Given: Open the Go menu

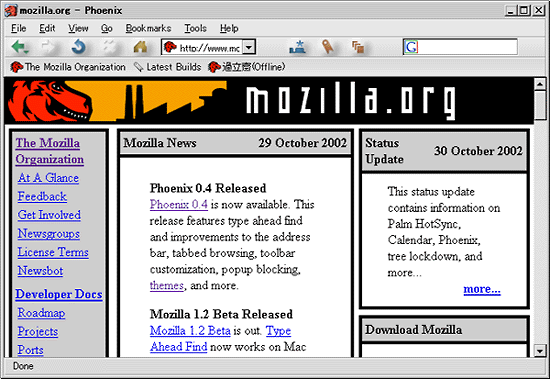Looking at the screenshot, I should point(107,28).
